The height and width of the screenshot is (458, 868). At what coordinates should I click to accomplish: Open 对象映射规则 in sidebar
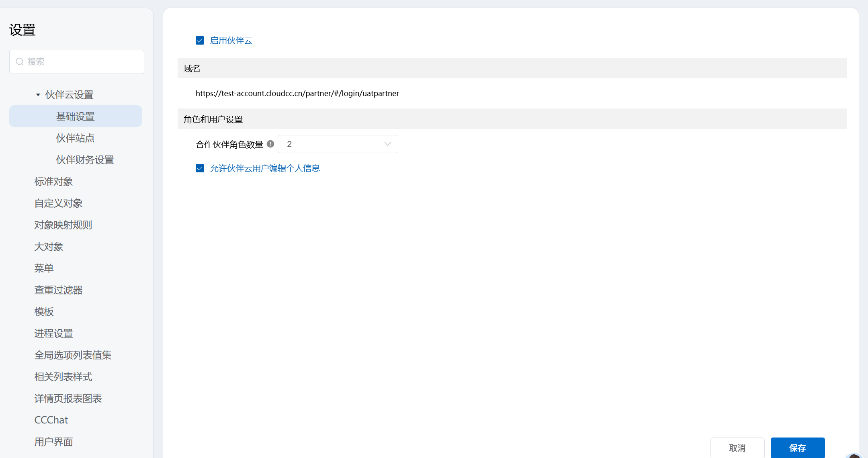63,225
